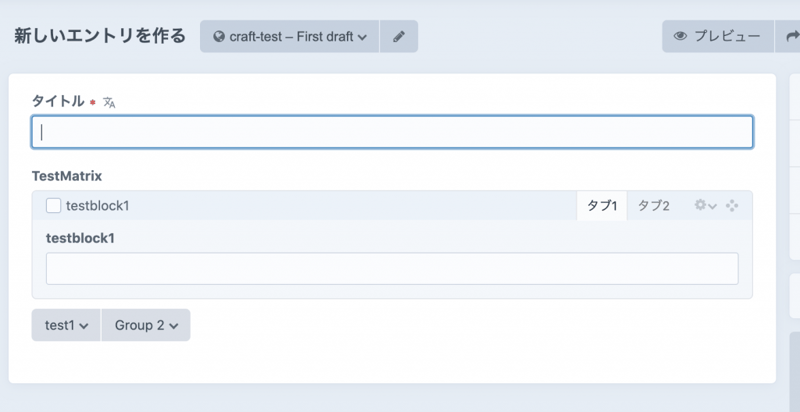Toggle the testblock1 block checkbox

point(54,206)
